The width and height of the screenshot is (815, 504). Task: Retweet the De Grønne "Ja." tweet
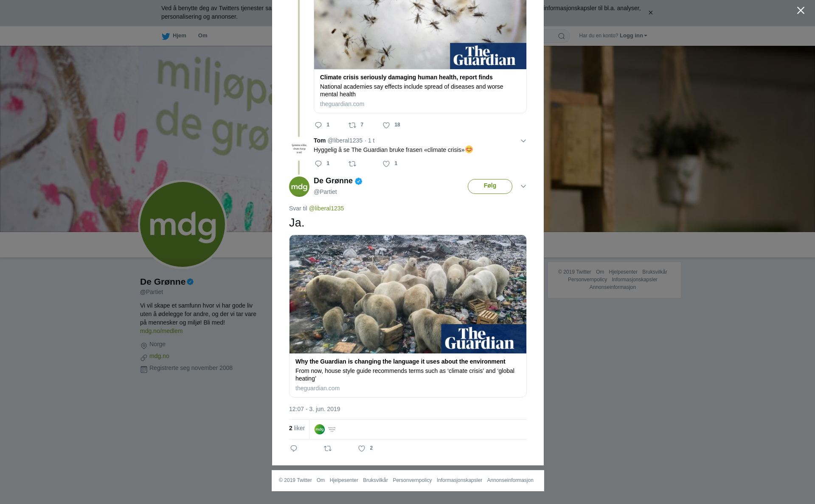point(328,448)
